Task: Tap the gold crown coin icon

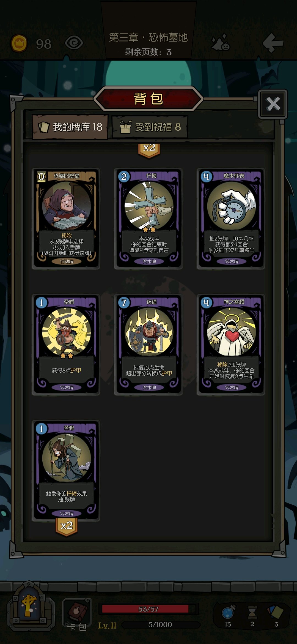Action: click(x=19, y=43)
